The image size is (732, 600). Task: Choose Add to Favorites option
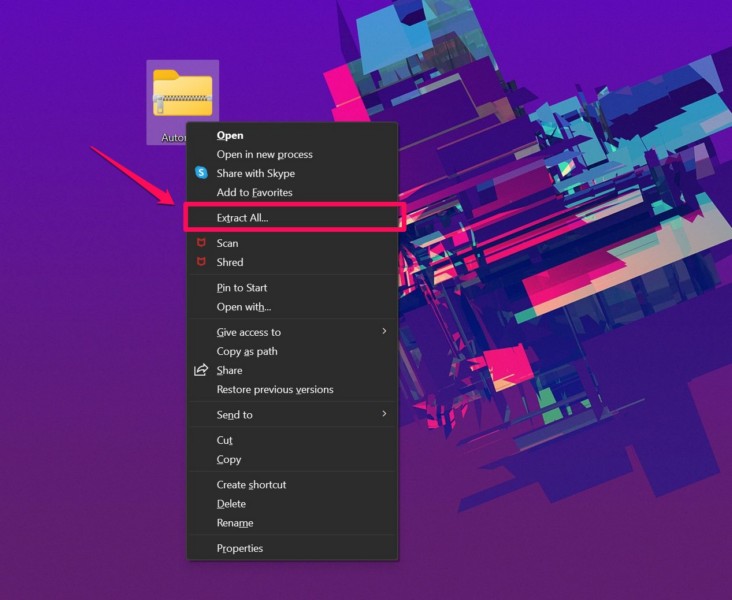pos(254,192)
